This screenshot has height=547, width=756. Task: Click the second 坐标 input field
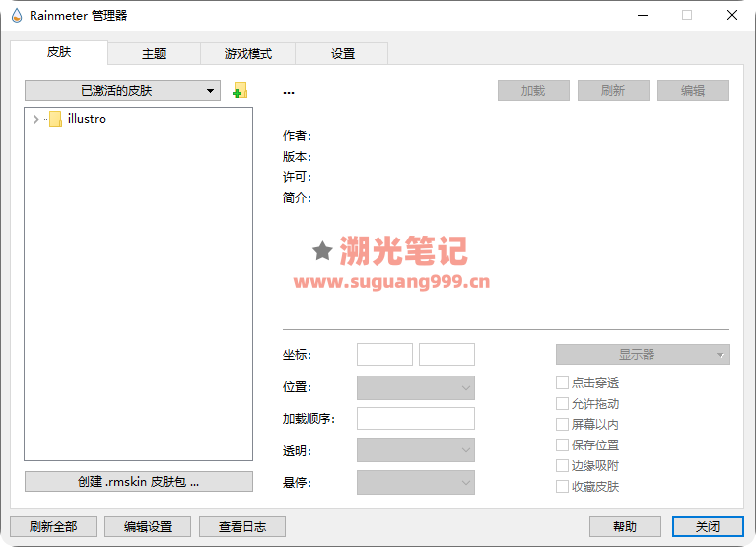click(447, 355)
